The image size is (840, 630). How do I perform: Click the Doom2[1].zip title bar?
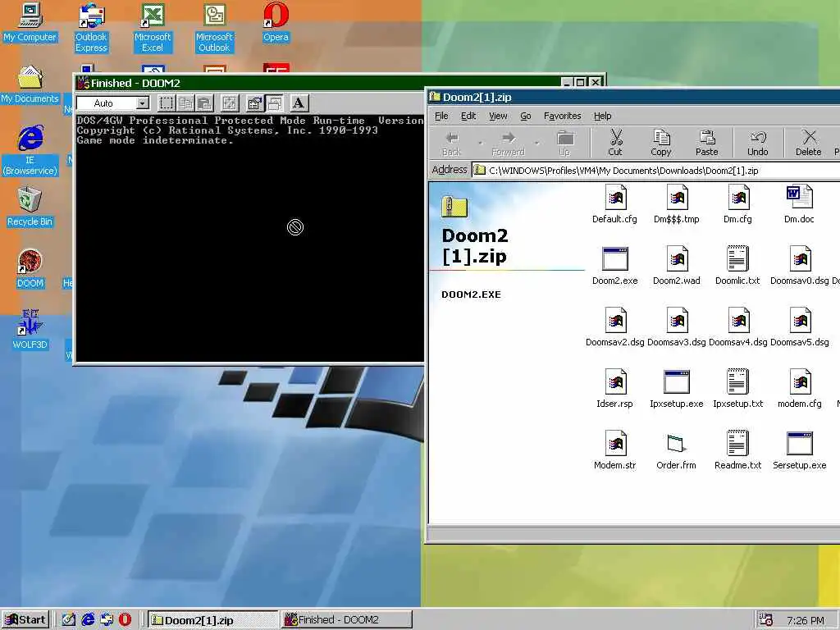tap(634, 97)
